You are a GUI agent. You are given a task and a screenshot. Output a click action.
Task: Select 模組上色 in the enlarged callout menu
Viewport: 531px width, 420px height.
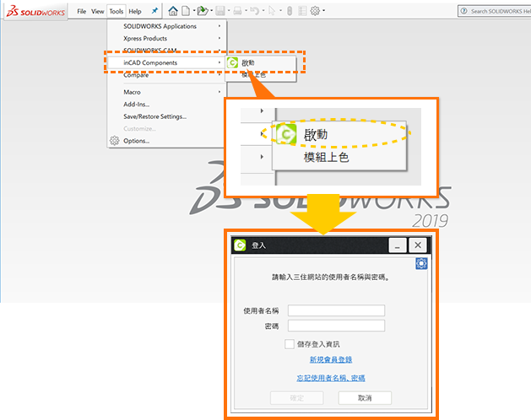(326, 158)
